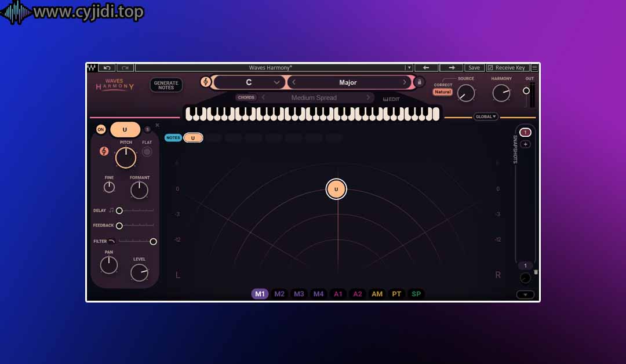Image resolution: width=626 pixels, height=364 pixels.
Task: Click the Fine tune knob
Action: (x=109, y=187)
